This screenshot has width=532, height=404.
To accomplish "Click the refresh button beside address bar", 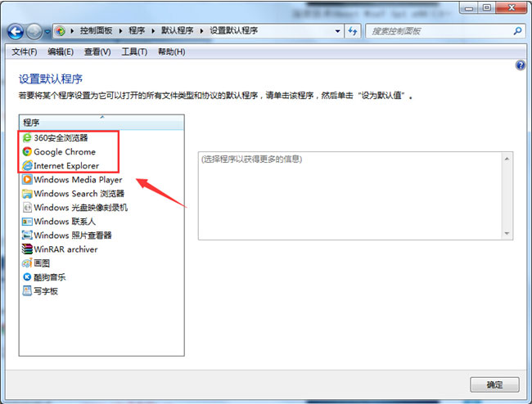I will click(x=353, y=31).
